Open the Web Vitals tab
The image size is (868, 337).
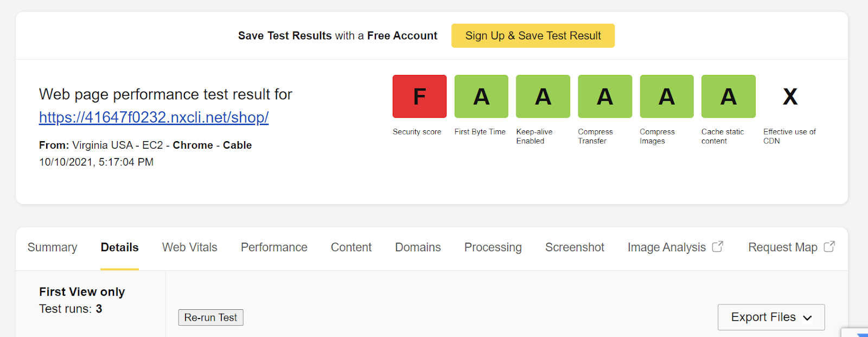pyautogui.click(x=190, y=247)
